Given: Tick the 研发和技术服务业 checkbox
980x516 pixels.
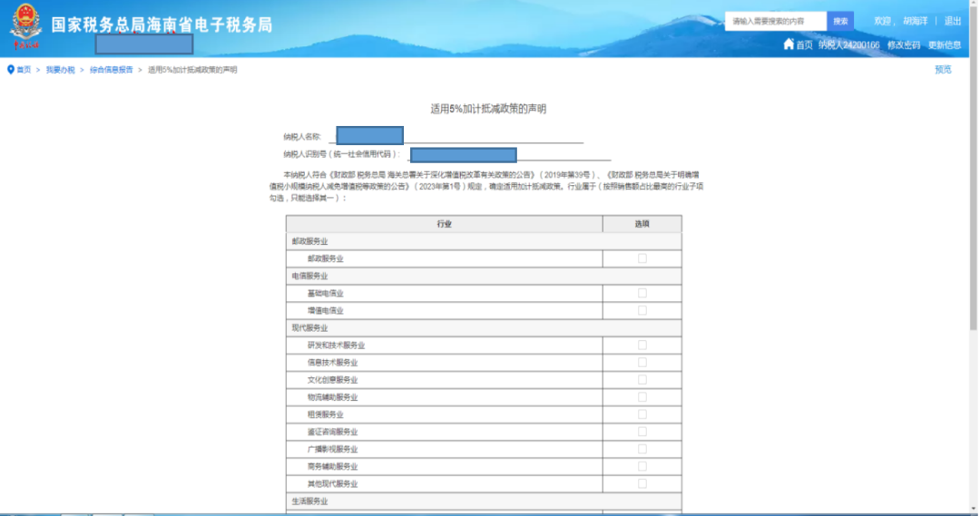Looking at the screenshot, I should coord(642,345).
